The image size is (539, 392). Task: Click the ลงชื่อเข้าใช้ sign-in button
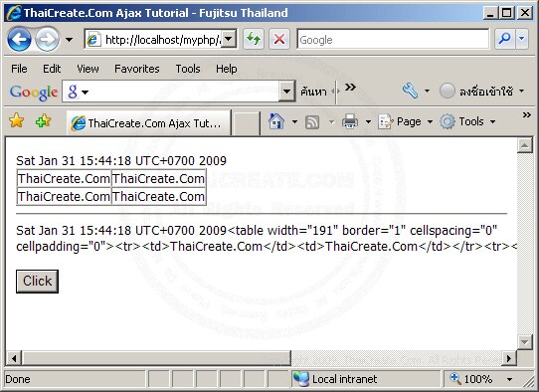[x=476, y=92]
